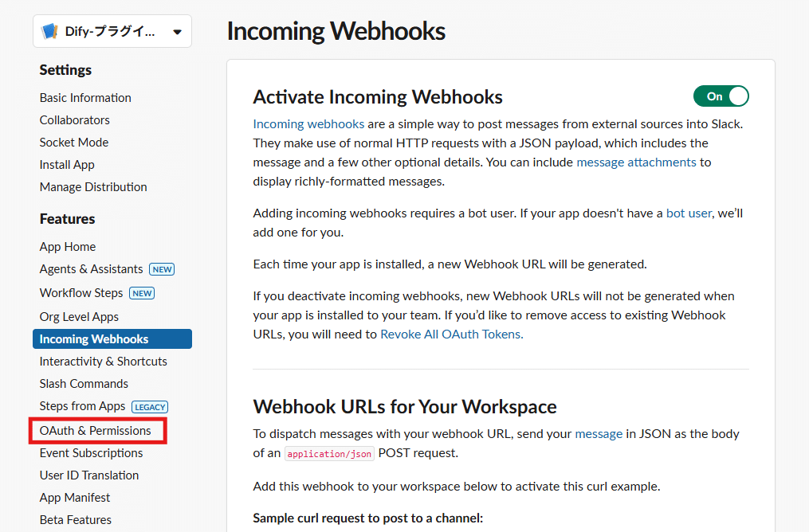
Task: Open the Dify-プラグイ... app dropdown
Action: (x=112, y=31)
